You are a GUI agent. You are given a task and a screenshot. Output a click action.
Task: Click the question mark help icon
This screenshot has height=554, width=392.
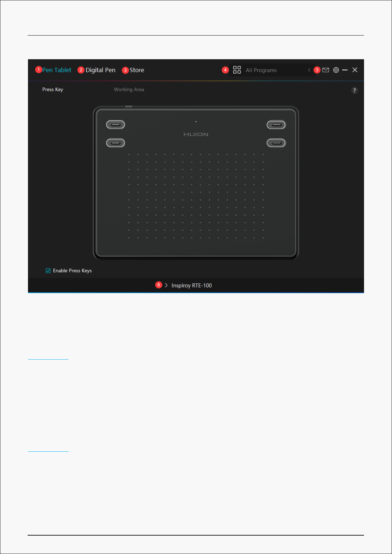(x=354, y=90)
